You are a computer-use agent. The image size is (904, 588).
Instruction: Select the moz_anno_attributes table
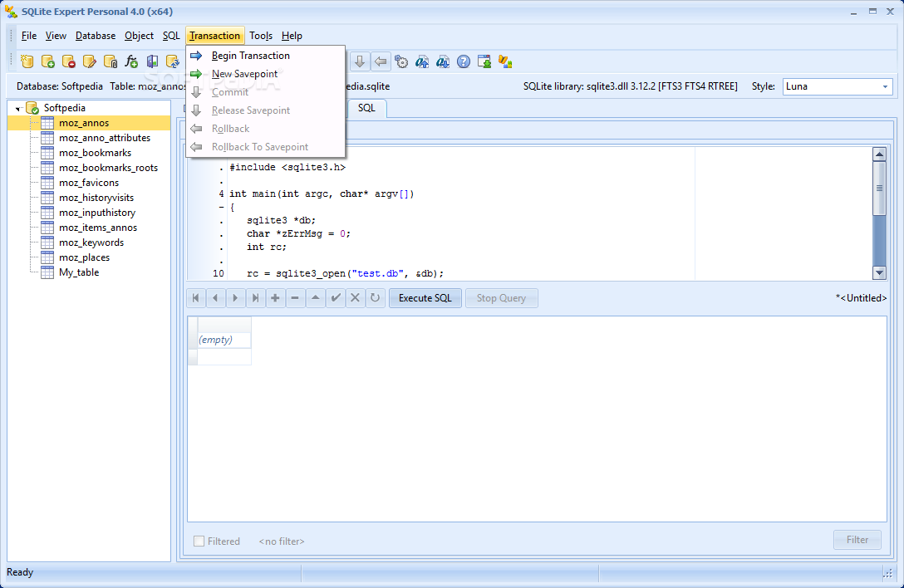coord(105,138)
